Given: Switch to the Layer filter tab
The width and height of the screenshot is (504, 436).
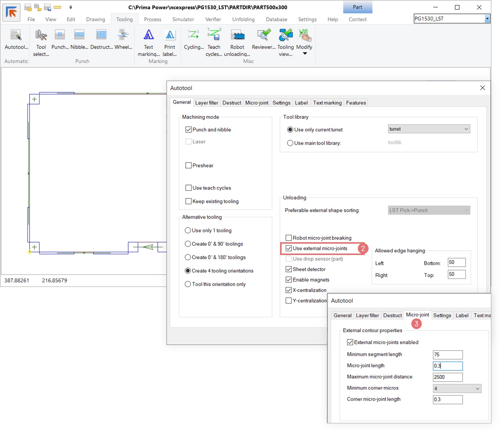Looking at the screenshot, I should click(x=206, y=103).
